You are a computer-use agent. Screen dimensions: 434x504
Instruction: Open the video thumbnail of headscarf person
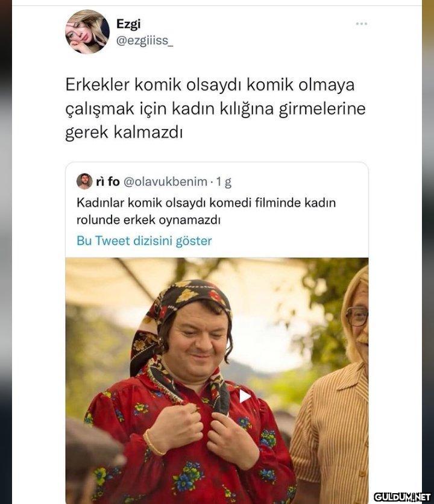(217, 380)
